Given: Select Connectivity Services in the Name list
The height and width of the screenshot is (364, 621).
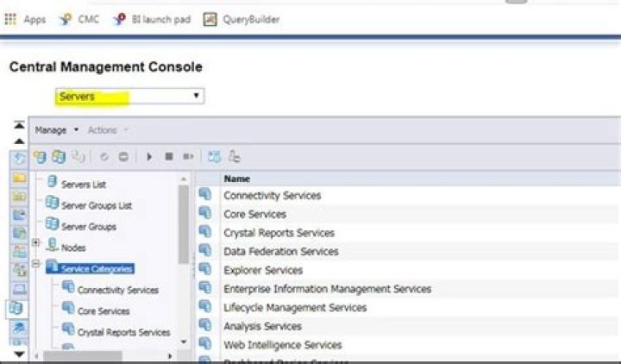Looking at the screenshot, I should (272, 195).
